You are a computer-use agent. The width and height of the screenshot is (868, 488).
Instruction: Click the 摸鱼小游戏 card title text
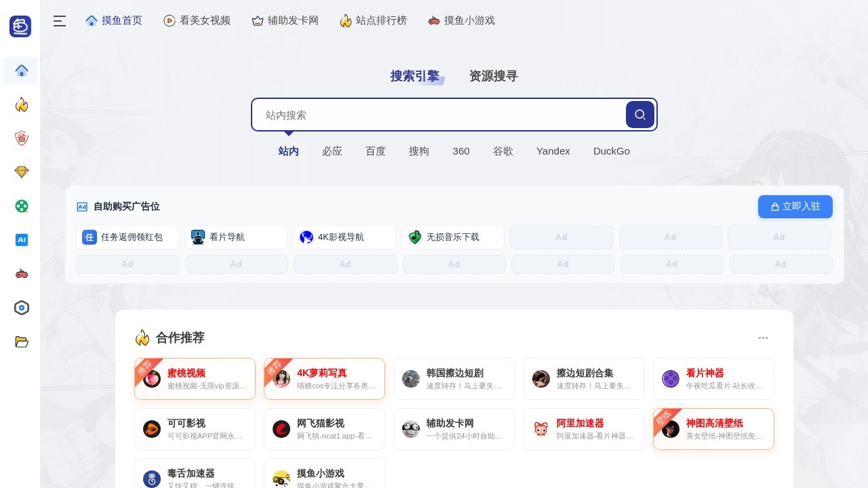click(x=321, y=473)
